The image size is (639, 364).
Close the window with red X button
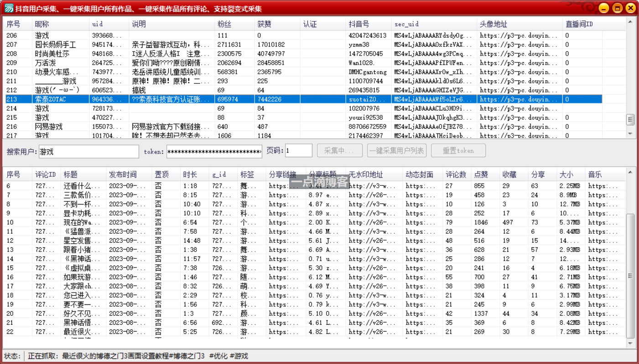(630, 8)
